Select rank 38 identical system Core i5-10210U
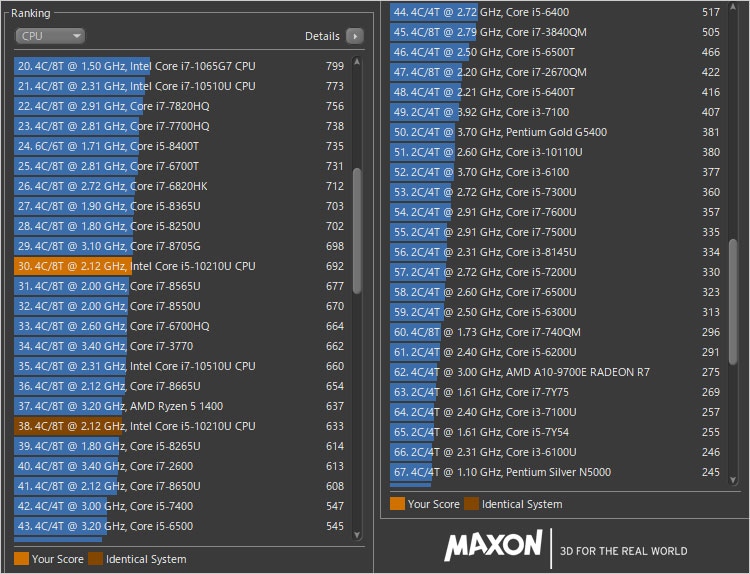750x574 pixels. point(179,426)
